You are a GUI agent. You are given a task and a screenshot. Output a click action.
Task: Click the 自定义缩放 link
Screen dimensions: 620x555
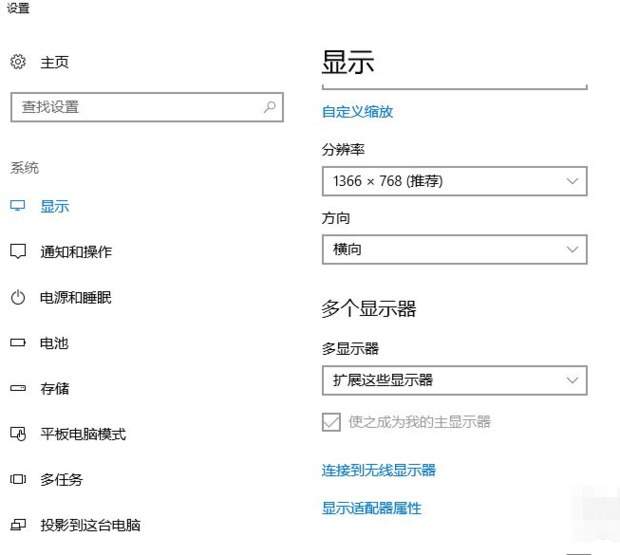point(357,112)
